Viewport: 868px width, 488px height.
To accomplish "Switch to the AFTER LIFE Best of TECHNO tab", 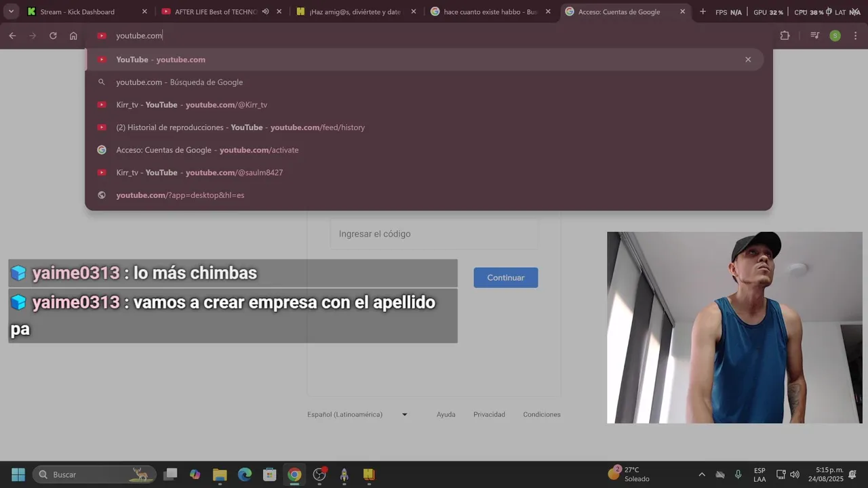I will click(221, 12).
